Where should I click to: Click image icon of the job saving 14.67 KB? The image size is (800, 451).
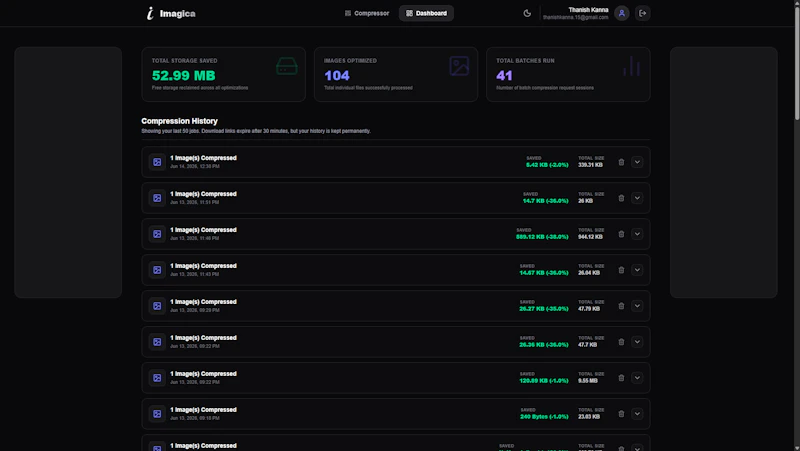pos(157,270)
